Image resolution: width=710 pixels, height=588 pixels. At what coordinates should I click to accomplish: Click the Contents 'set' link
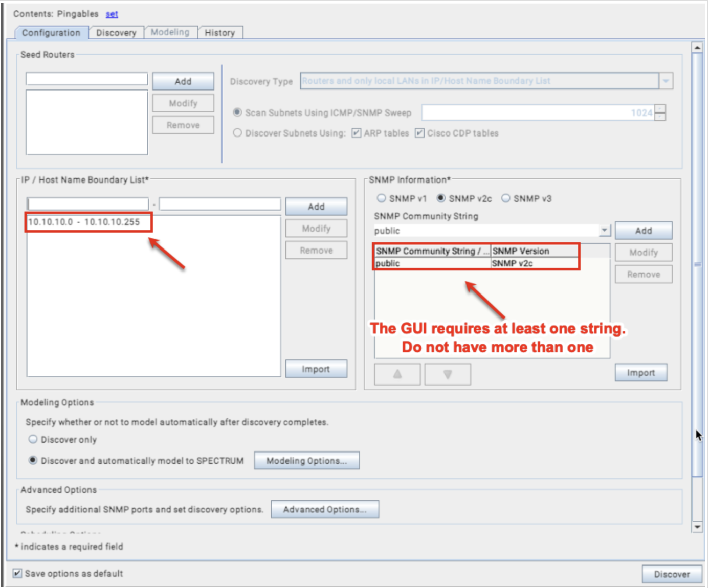coord(112,14)
